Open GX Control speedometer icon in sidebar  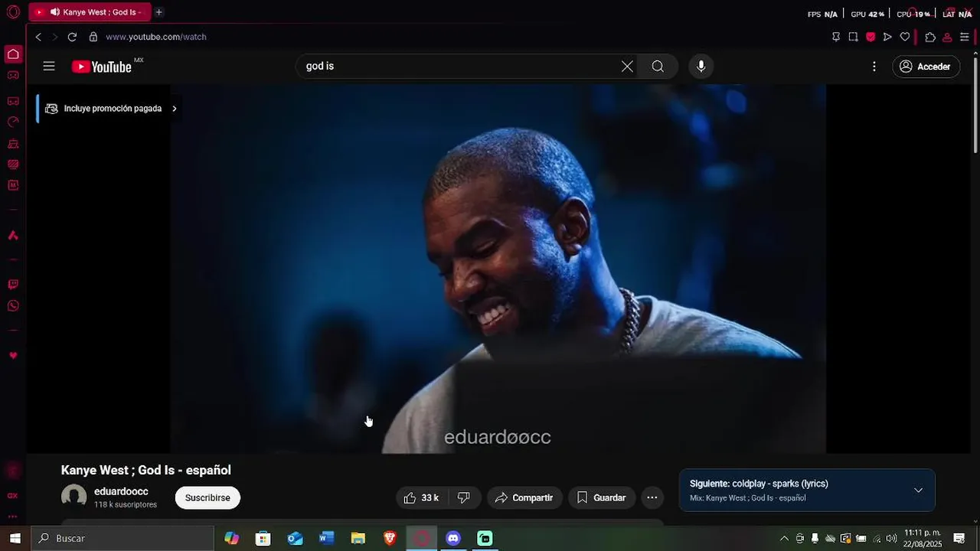pos(13,122)
